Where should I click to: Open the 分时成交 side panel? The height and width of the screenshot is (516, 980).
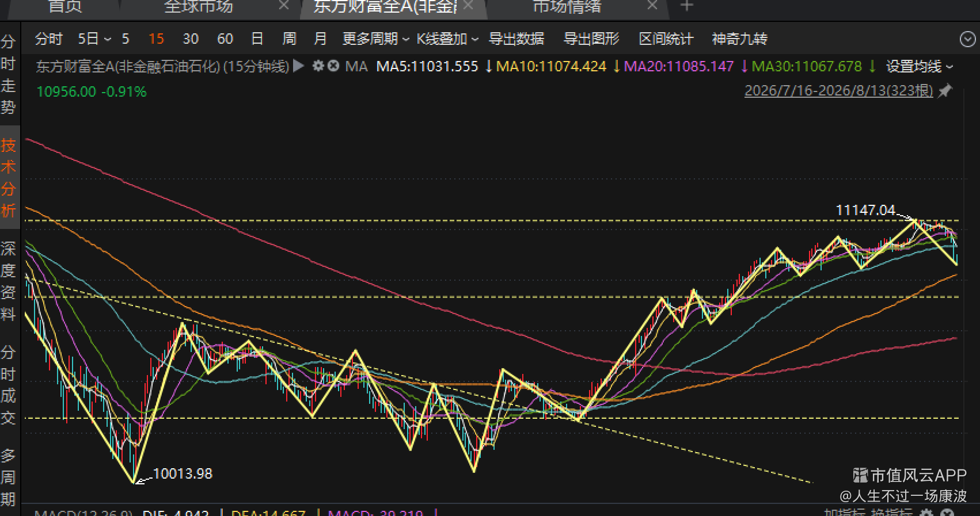point(8,385)
